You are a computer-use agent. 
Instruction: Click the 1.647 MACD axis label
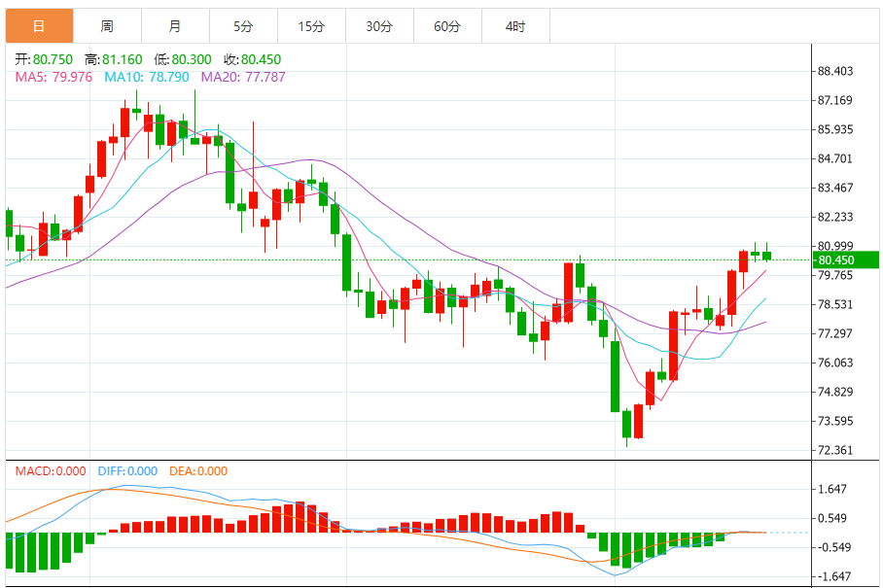point(832,489)
